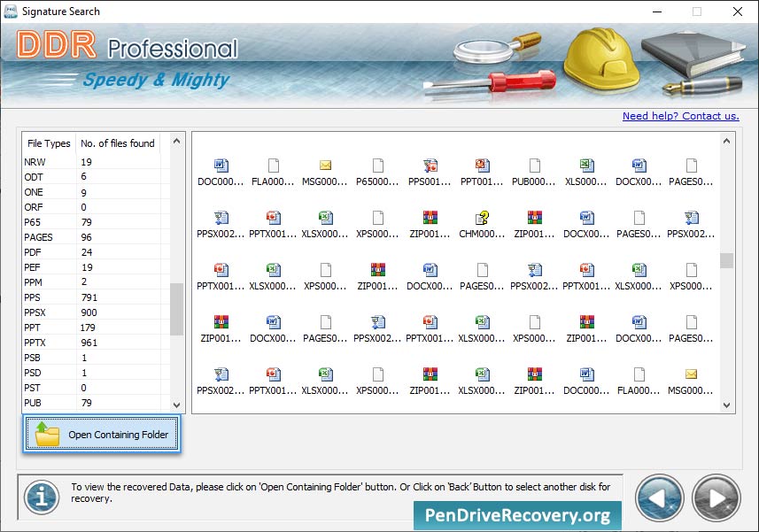Select the PSB file type row
Viewport: 759px width, 532px height.
point(92,358)
